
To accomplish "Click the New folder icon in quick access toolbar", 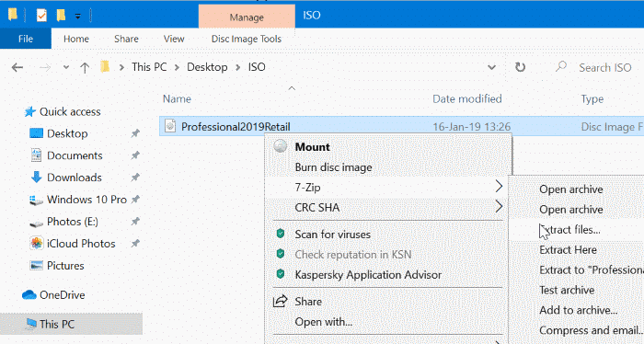I will (61, 16).
